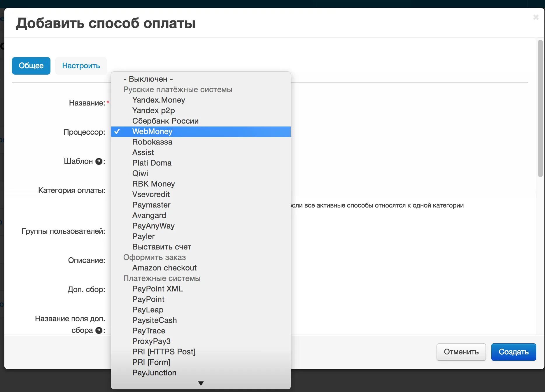Open the Настроить tab
Screen dimensions: 545x392
click(81, 66)
